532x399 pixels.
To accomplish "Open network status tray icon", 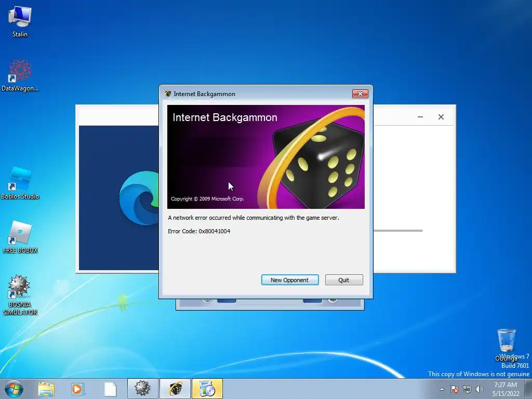I will (467, 389).
